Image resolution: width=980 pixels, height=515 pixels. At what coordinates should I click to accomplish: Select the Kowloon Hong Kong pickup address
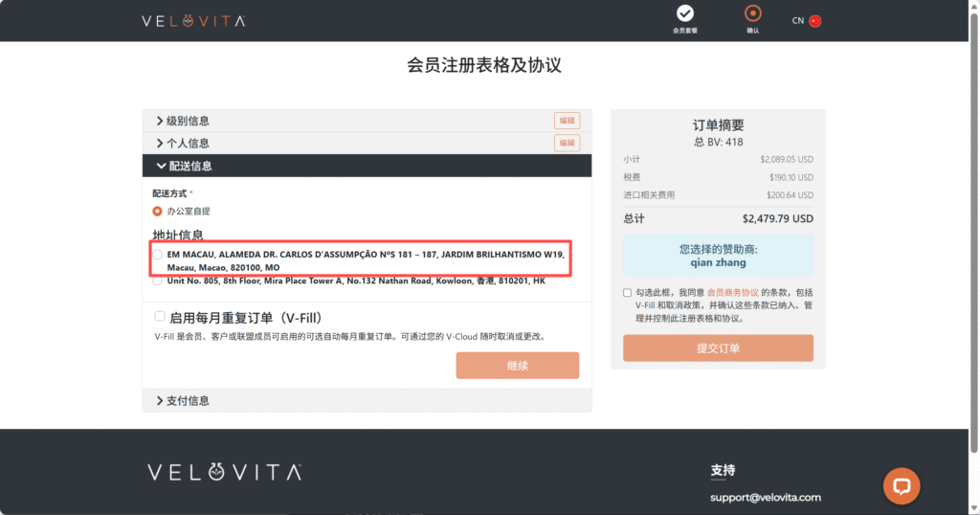[158, 281]
